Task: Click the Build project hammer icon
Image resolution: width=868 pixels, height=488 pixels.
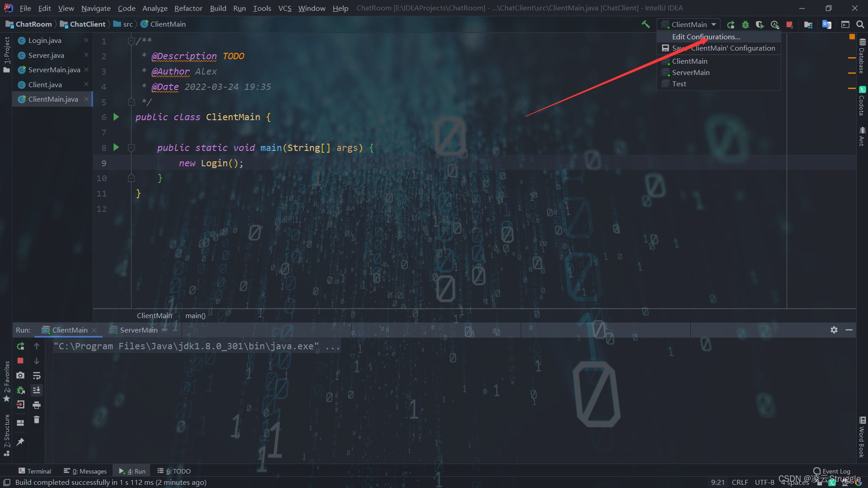Action: coord(646,24)
